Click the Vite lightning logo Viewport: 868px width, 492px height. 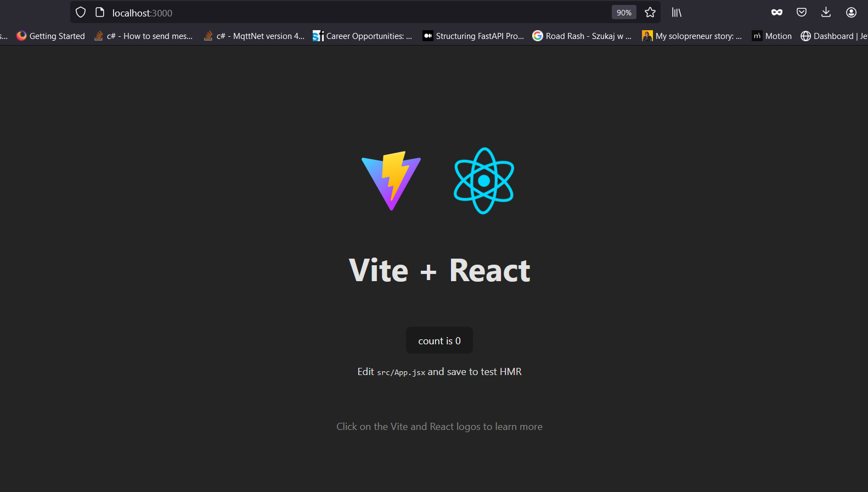(x=391, y=181)
